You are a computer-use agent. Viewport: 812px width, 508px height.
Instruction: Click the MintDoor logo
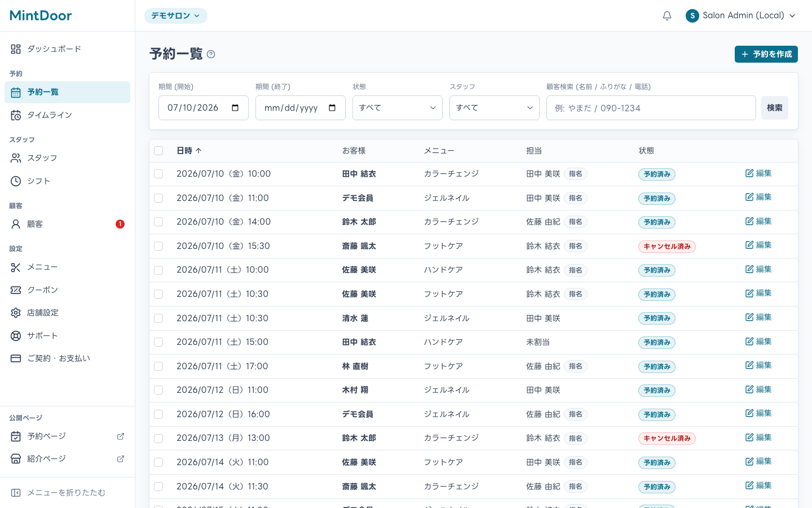click(41, 15)
